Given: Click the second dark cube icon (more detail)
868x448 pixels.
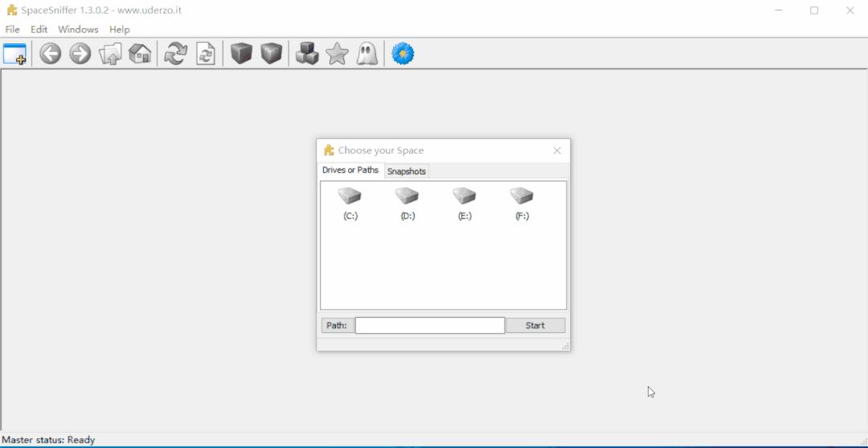Looking at the screenshot, I should click(272, 54).
